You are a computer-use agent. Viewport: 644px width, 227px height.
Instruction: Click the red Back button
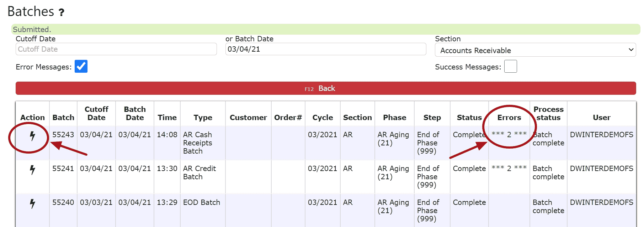click(326, 88)
